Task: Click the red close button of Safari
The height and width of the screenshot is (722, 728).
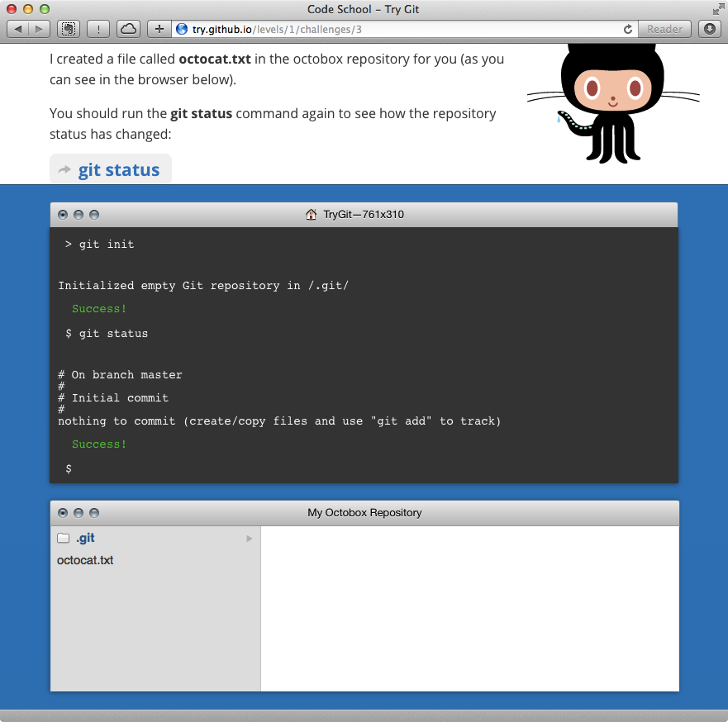Action: (12, 9)
